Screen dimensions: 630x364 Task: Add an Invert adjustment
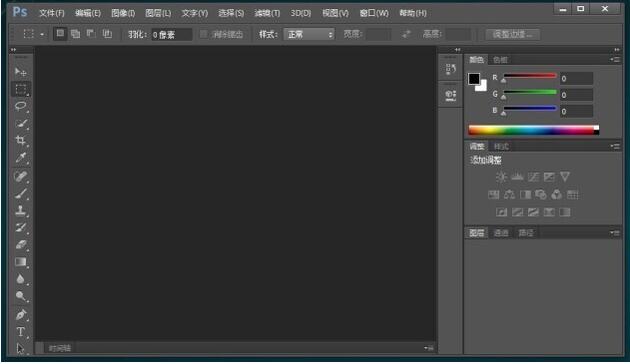(x=501, y=211)
